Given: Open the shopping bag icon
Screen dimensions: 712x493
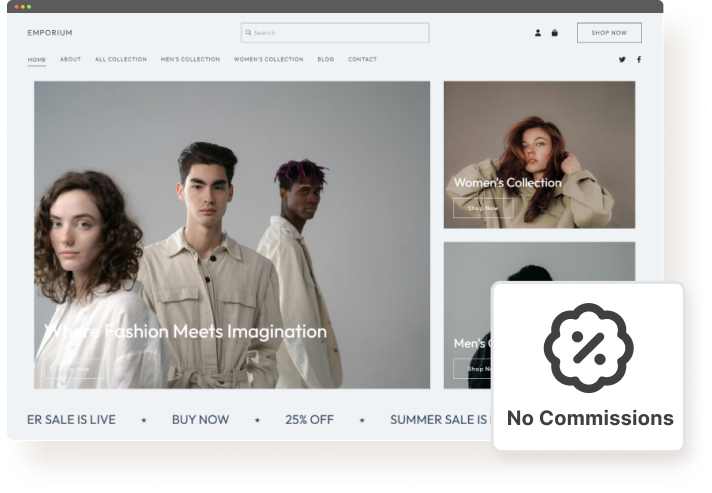Looking at the screenshot, I should pyautogui.click(x=555, y=33).
